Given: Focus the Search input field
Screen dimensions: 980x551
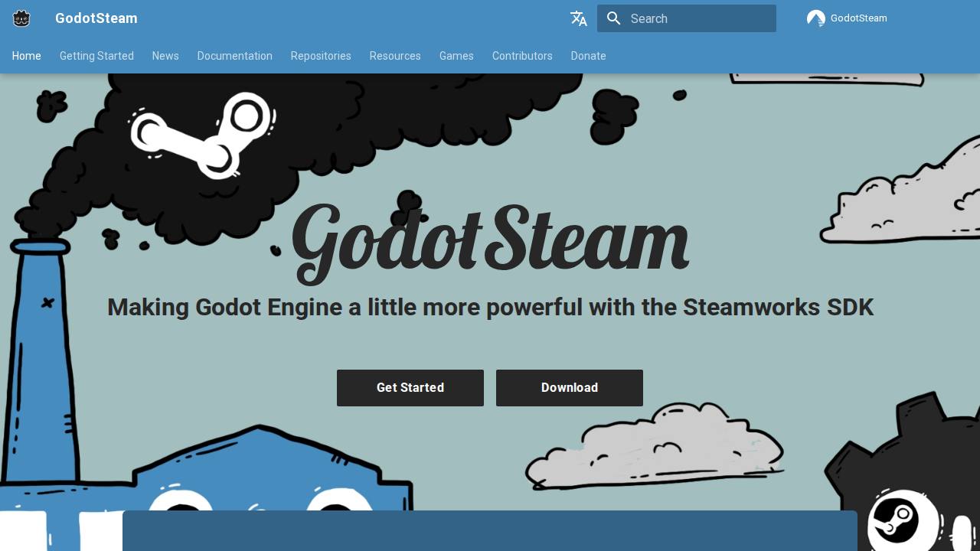Looking at the screenshot, I should [x=687, y=18].
